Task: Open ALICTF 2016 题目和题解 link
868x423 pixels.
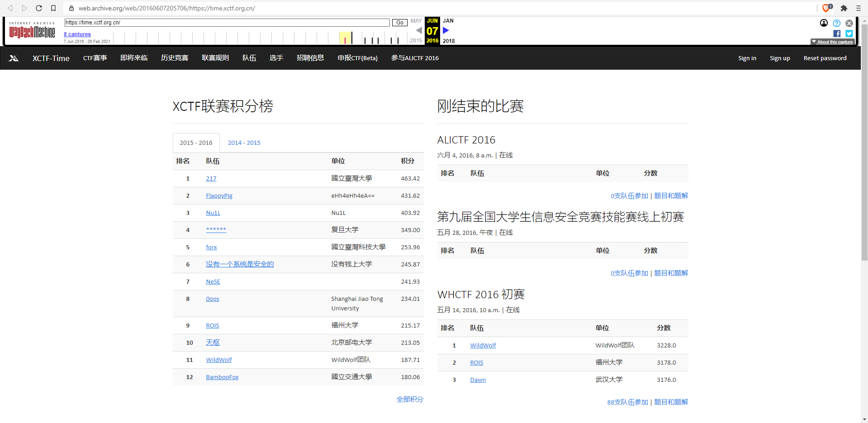Action: pos(671,196)
